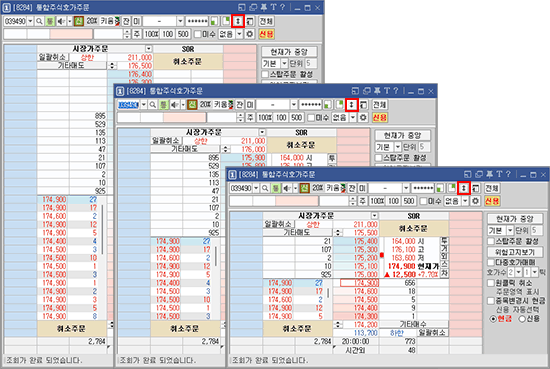This screenshot has height=369, width=550.
Task: Click the green document icon after password field, front window
Action: click(440, 188)
